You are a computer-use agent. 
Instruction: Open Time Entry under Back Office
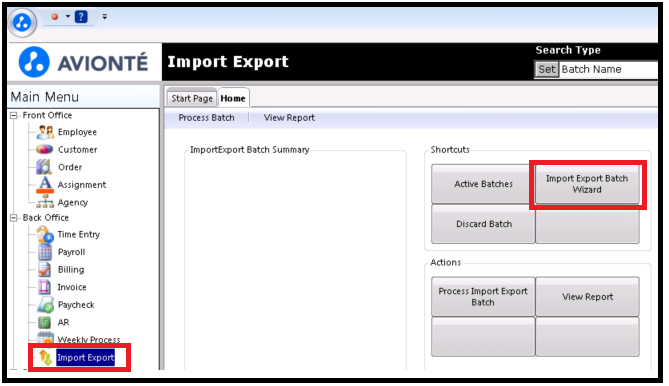(79, 235)
